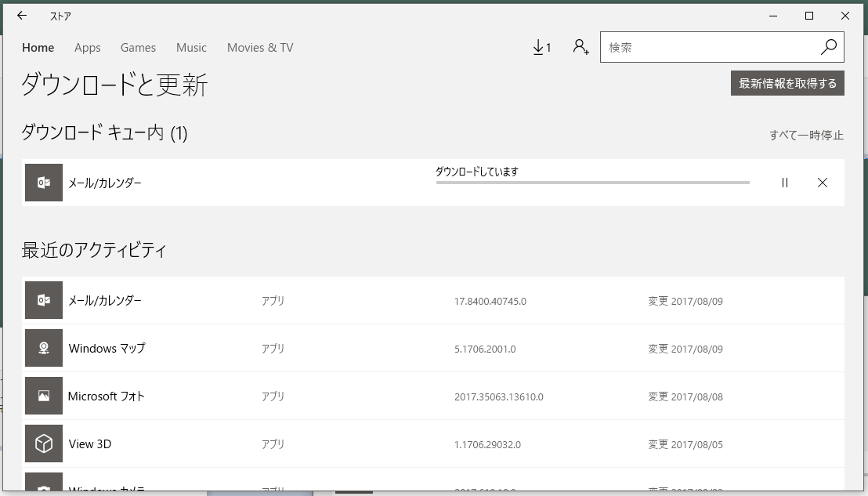The image size is (868, 496).
Task: Go back using the back arrow
Action: (22, 16)
